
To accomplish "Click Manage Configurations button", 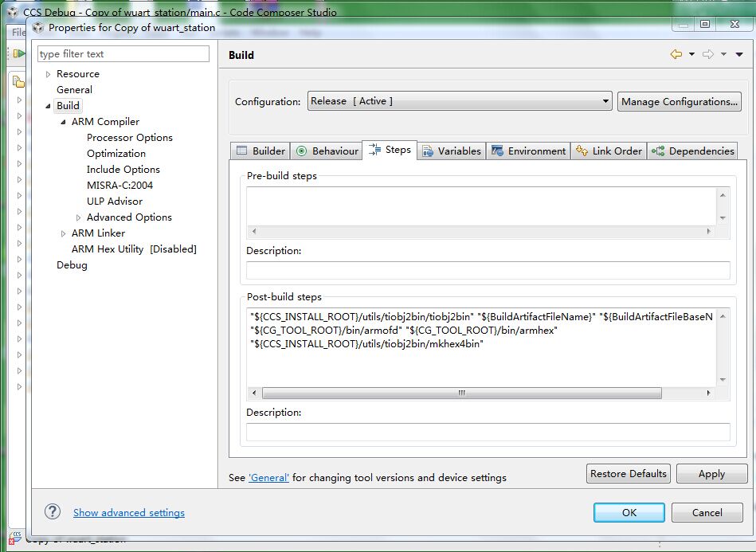I will [680, 102].
